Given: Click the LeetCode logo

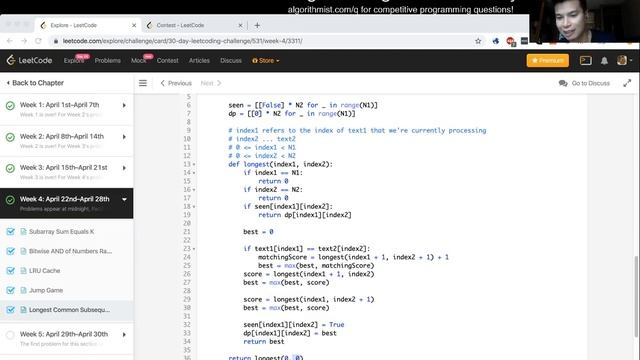Looking at the screenshot, I should pyautogui.click(x=29, y=60).
